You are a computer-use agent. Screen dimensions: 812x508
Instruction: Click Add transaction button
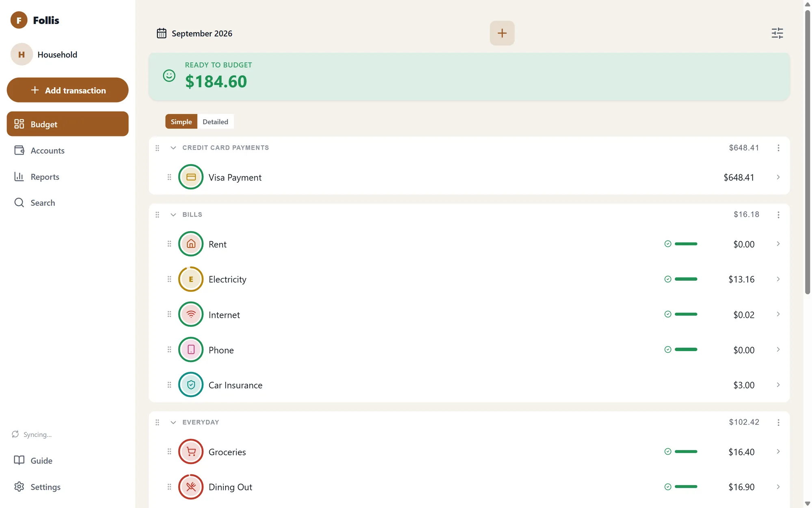(x=67, y=90)
